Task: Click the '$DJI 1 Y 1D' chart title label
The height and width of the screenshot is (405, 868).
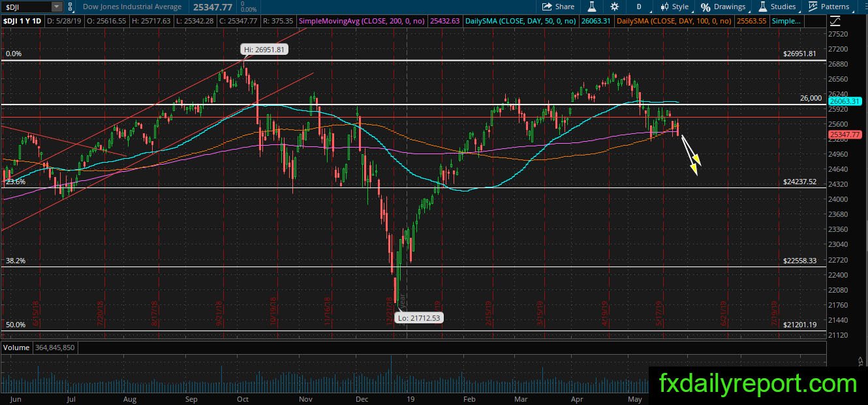Action: tap(22, 21)
